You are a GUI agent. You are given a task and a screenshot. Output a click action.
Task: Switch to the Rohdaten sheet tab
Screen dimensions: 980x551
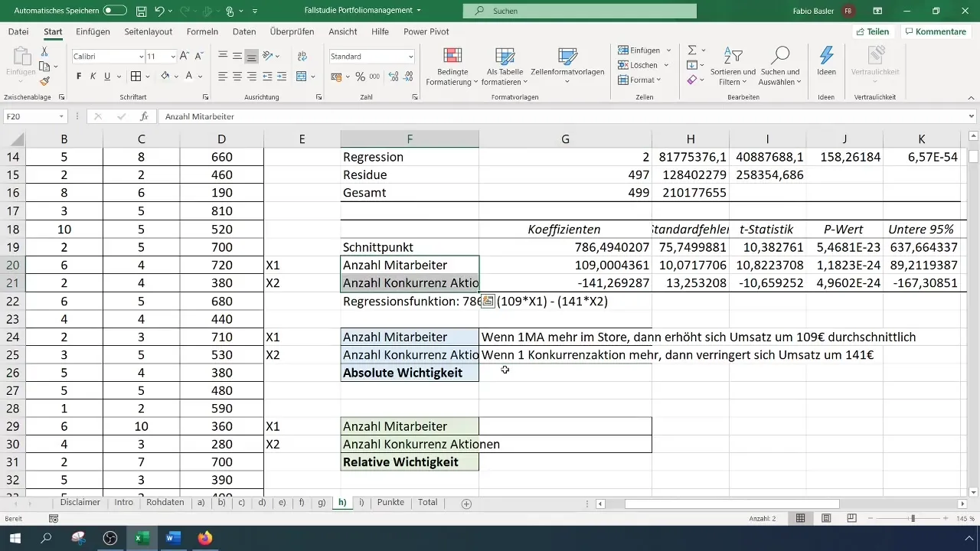pyautogui.click(x=165, y=503)
